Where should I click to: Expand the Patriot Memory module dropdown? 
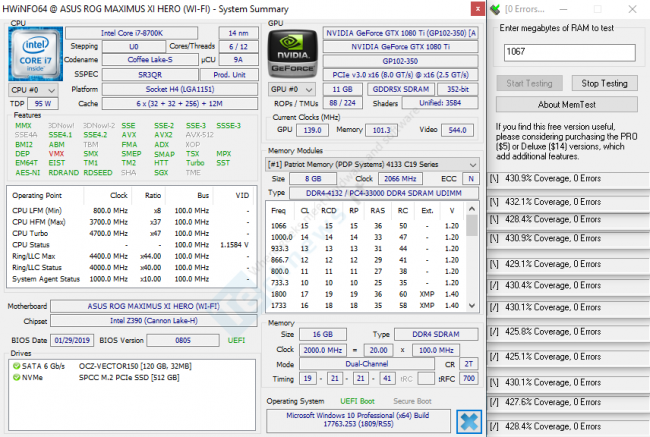pos(372,165)
